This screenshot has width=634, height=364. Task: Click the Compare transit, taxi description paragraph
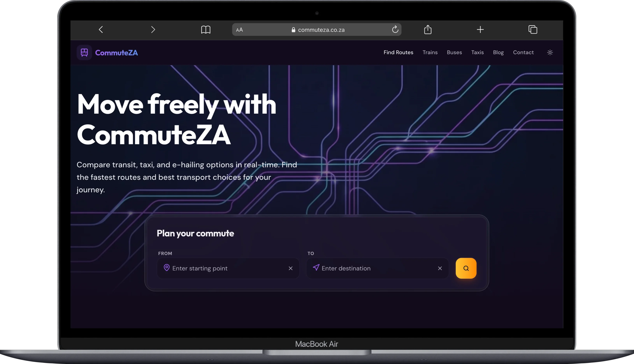pyautogui.click(x=187, y=177)
